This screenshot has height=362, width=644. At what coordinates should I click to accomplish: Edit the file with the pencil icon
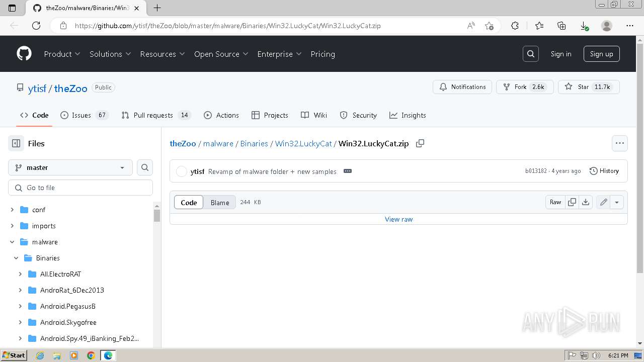pyautogui.click(x=603, y=202)
